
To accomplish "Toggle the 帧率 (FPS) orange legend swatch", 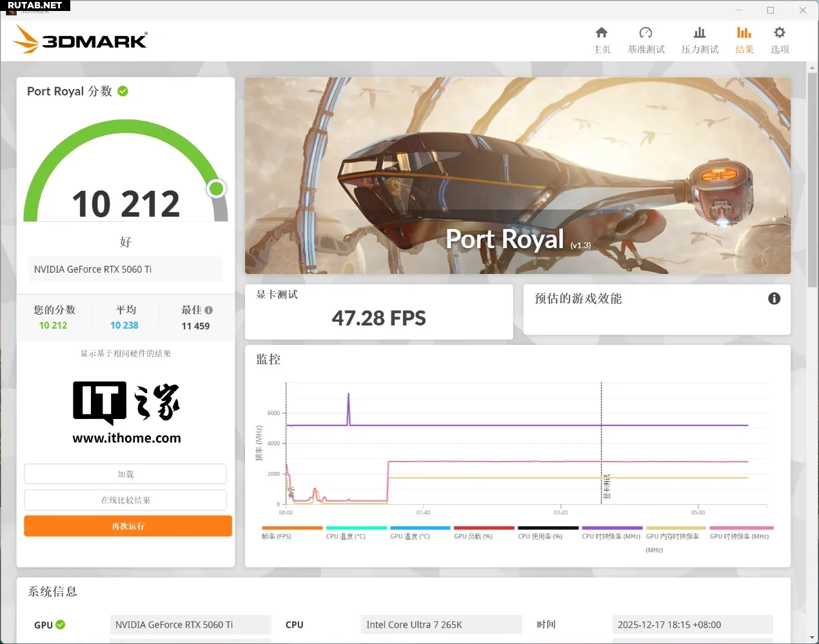I will tap(292, 528).
